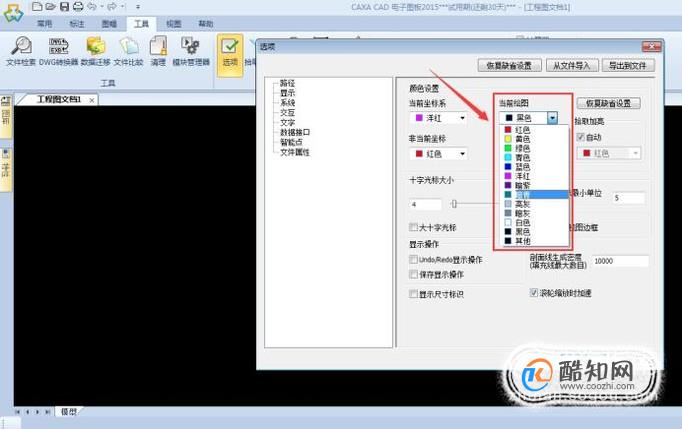
Task: Create a new file from quick access
Action: click(37, 7)
